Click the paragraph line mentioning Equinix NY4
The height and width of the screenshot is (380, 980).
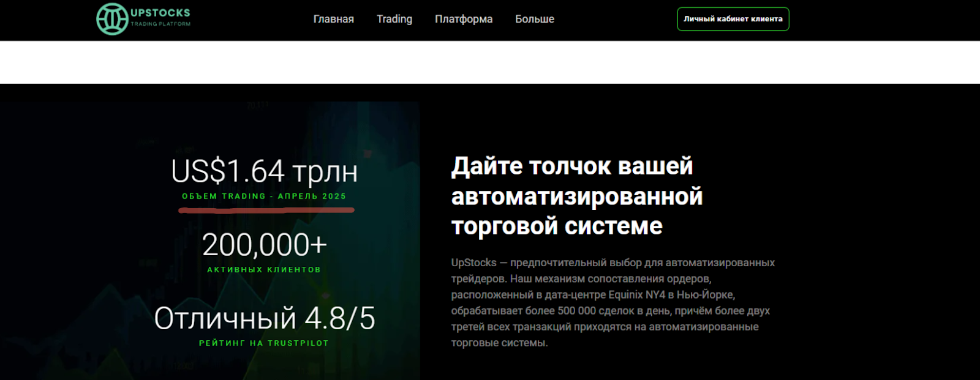click(x=593, y=295)
